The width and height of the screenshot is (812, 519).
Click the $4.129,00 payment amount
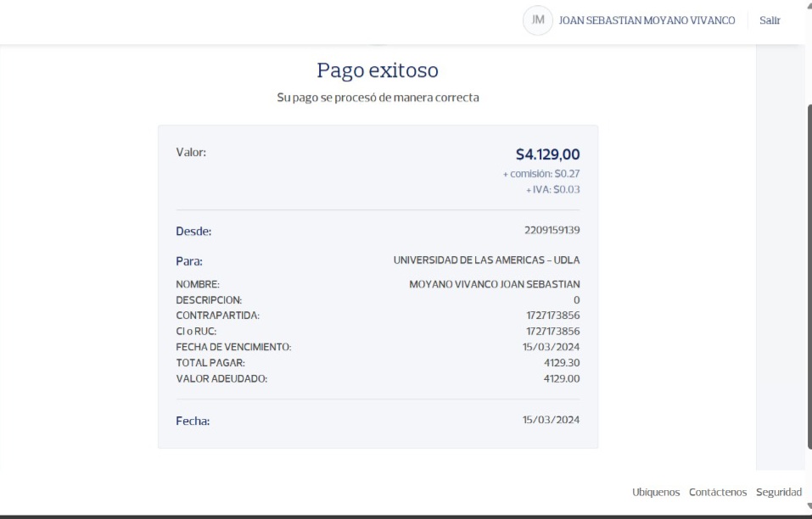[x=547, y=154]
